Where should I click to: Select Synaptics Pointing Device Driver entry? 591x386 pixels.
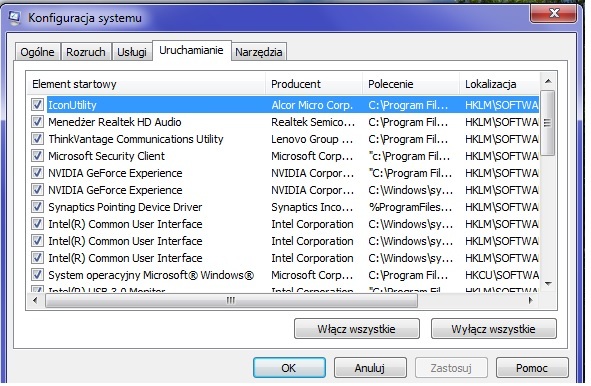click(x=125, y=207)
